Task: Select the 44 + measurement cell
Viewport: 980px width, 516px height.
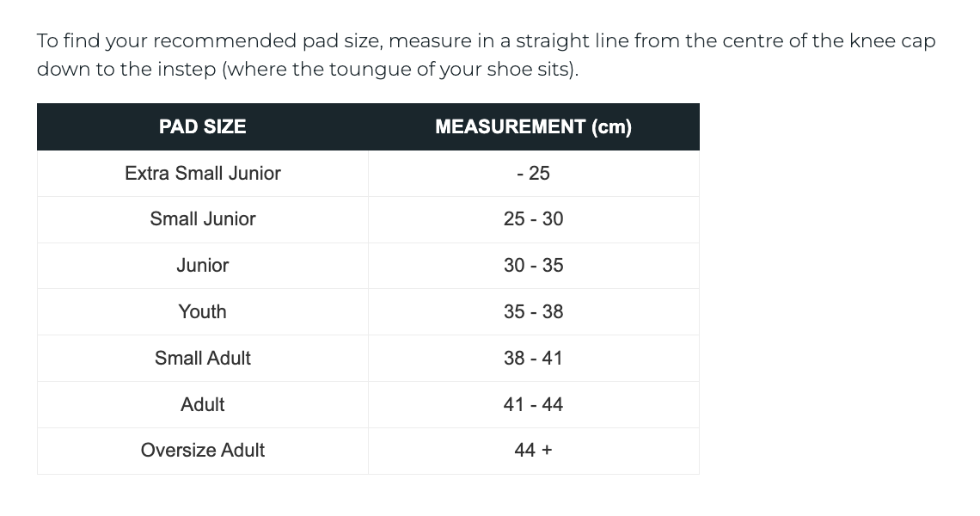Action: point(533,451)
